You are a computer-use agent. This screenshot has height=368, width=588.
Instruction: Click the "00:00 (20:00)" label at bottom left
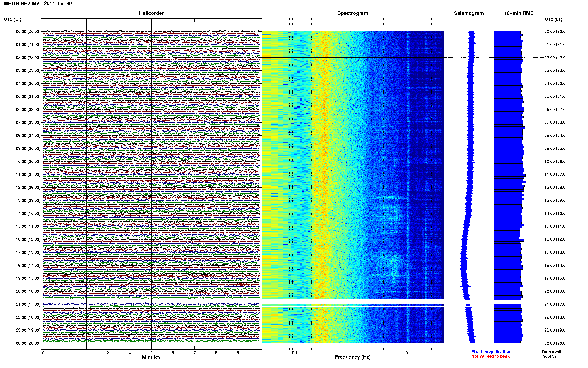(28, 343)
